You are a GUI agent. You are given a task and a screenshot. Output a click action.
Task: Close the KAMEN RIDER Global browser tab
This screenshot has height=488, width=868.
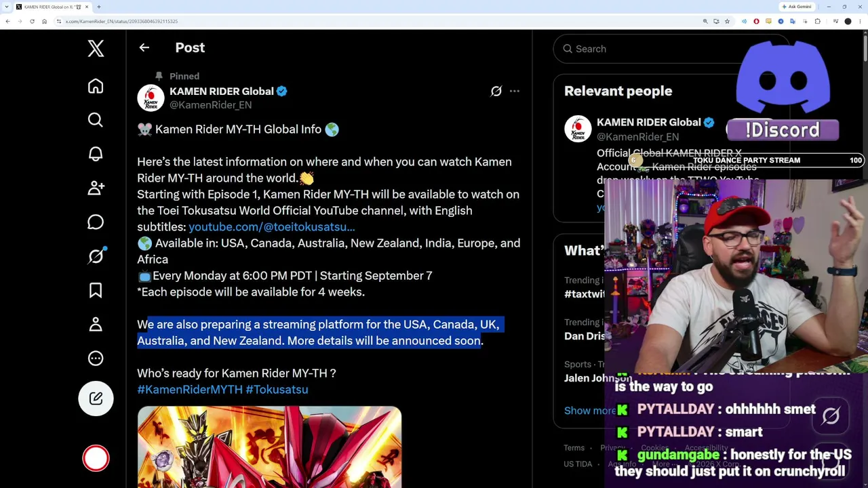86,7
